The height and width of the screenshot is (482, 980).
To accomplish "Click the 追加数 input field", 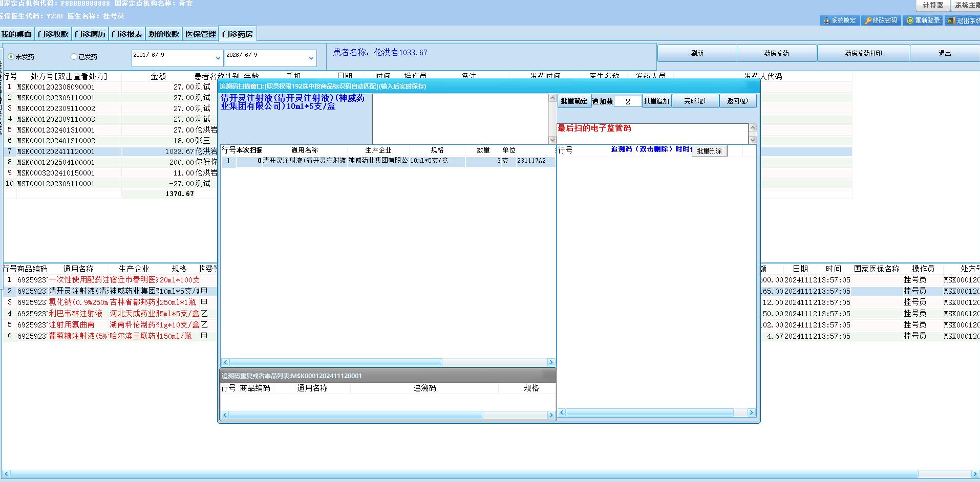I will pos(628,101).
